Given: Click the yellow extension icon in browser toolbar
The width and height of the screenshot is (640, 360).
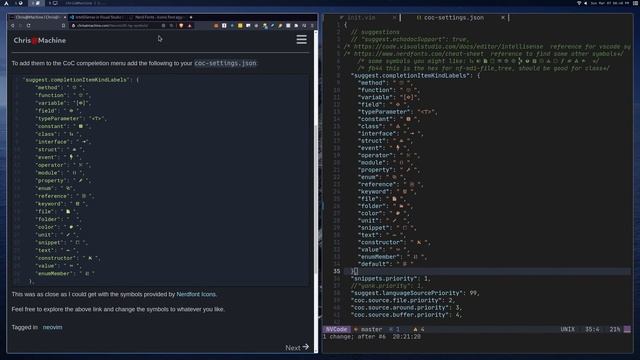Looking at the screenshot, I should pos(240,25).
